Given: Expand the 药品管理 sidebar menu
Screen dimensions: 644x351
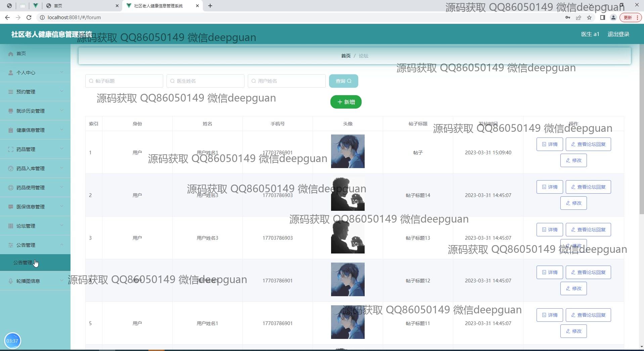Looking at the screenshot, I should click(x=35, y=149).
